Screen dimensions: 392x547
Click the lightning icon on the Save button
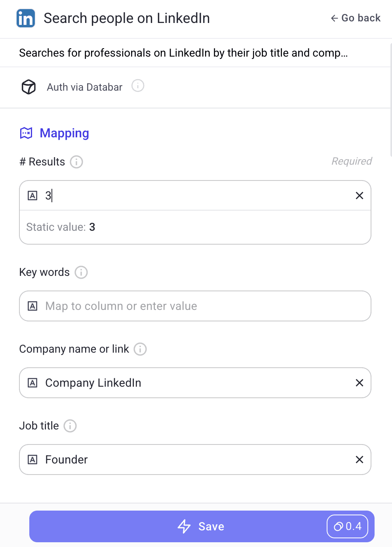pos(185,526)
